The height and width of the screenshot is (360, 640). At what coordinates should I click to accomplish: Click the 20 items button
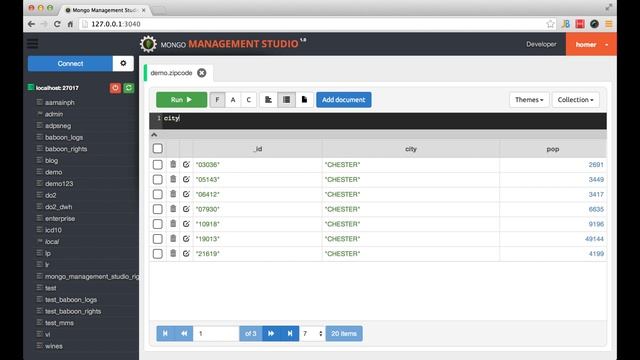344,333
